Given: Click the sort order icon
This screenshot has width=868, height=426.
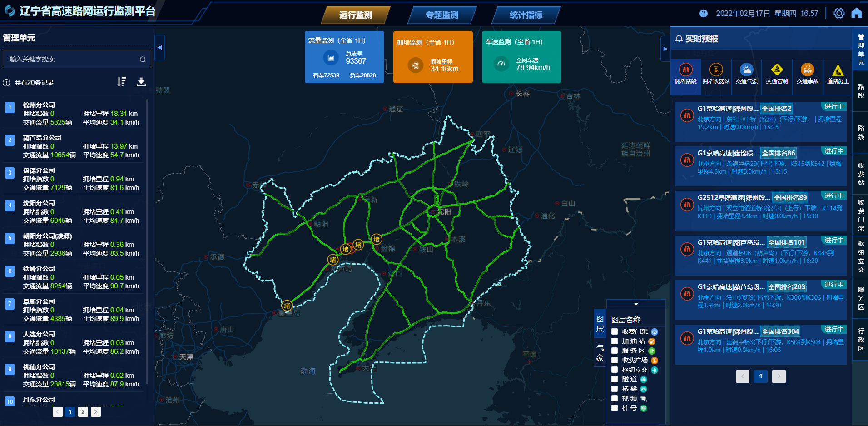Looking at the screenshot, I should click(x=121, y=82).
